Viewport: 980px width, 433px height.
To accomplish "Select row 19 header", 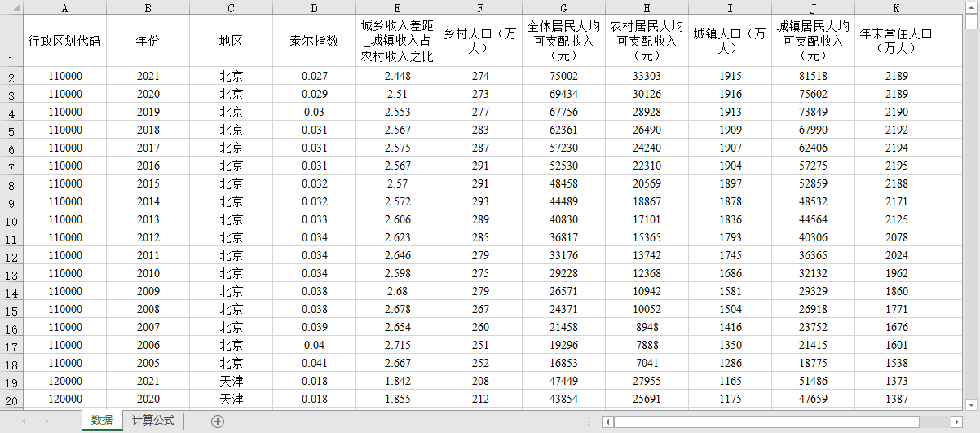I will 11,382.
